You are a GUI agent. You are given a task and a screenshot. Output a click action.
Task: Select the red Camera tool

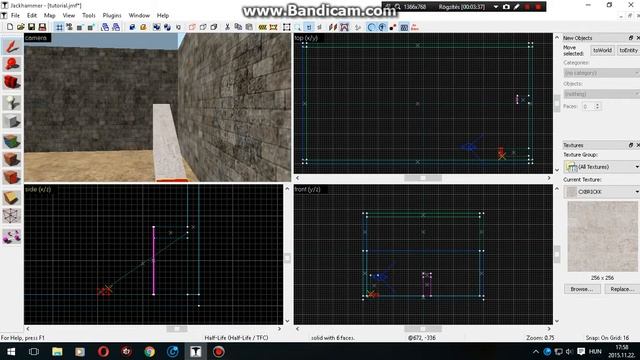(x=11, y=83)
